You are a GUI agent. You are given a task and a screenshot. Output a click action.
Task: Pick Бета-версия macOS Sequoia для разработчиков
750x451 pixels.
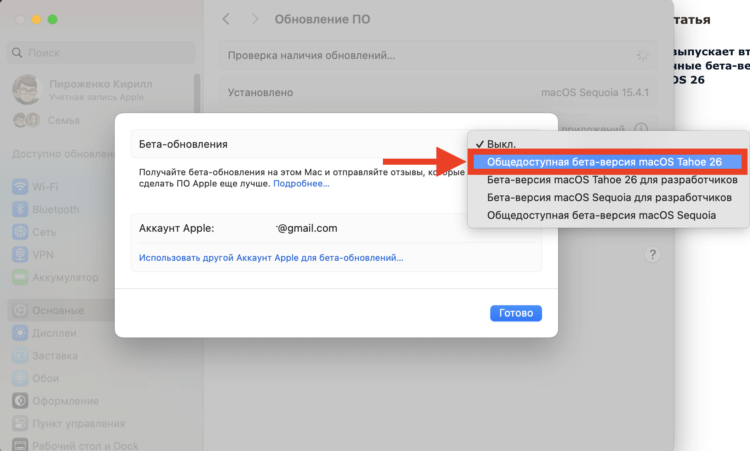pyautogui.click(x=607, y=198)
